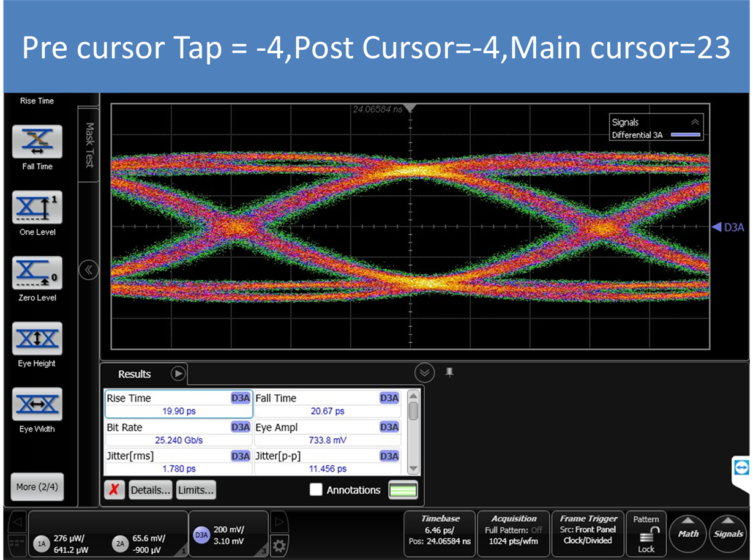Click the TeamViewer side panel icon
Image resolution: width=753 pixels, height=560 pixels.
coord(742,468)
